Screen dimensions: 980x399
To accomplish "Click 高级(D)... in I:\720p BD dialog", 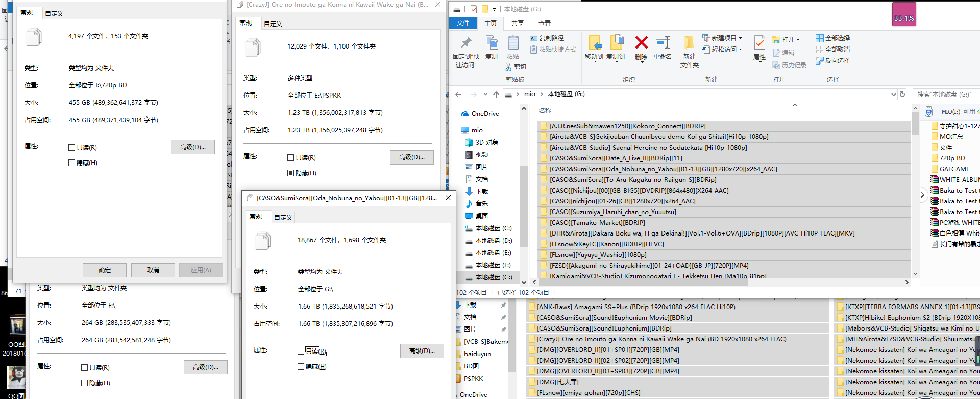I will (x=193, y=147).
